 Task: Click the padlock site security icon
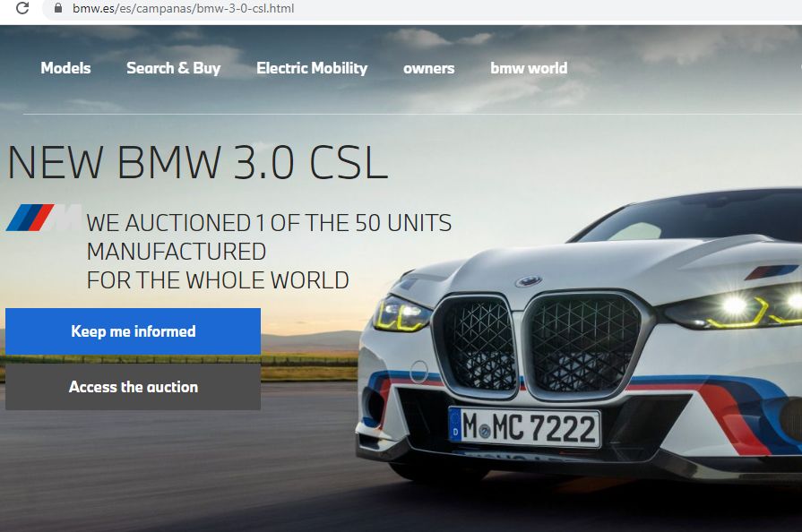(x=58, y=8)
